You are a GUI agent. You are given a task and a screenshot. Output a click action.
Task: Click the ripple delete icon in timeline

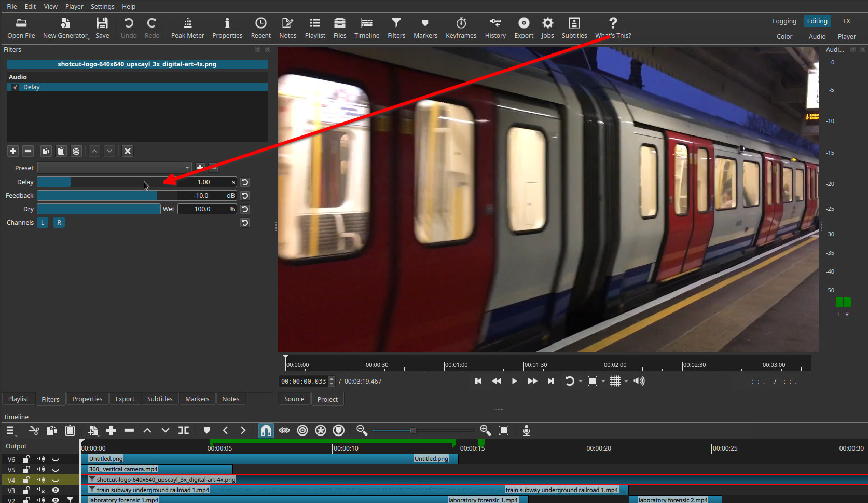click(129, 430)
